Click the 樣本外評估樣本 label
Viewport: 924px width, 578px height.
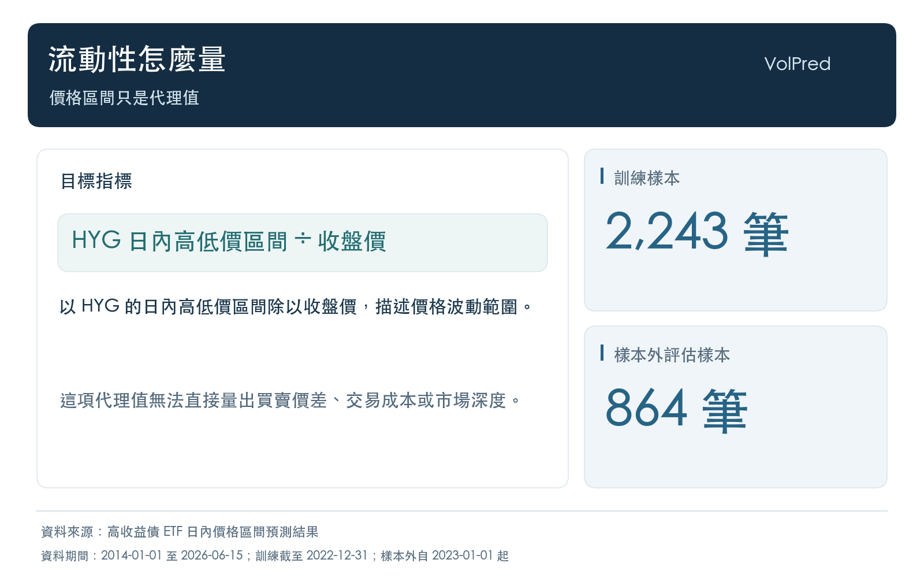tap(672, 355)
